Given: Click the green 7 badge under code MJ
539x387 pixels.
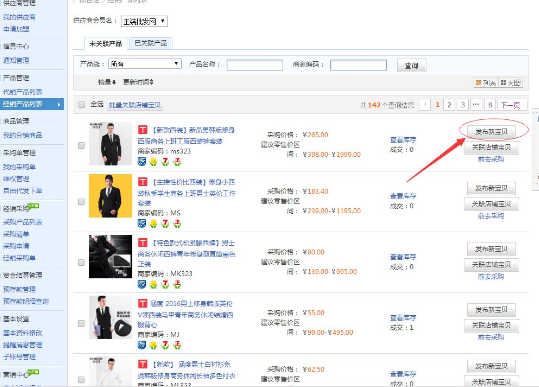Looking at the screenshot, I should [x=165, y=345].
